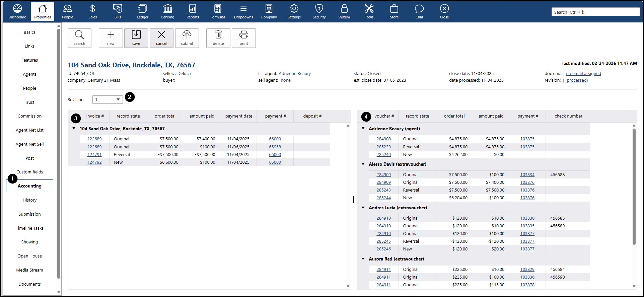Open the History sidebar tab
The image size is (644, 297).
(30, 200)
